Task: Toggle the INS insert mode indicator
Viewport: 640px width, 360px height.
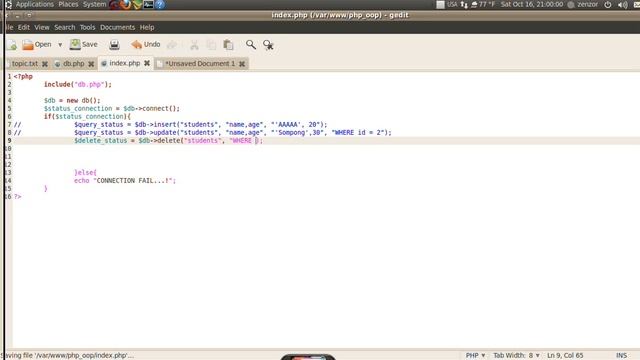Action: click(x=621, y=356)
